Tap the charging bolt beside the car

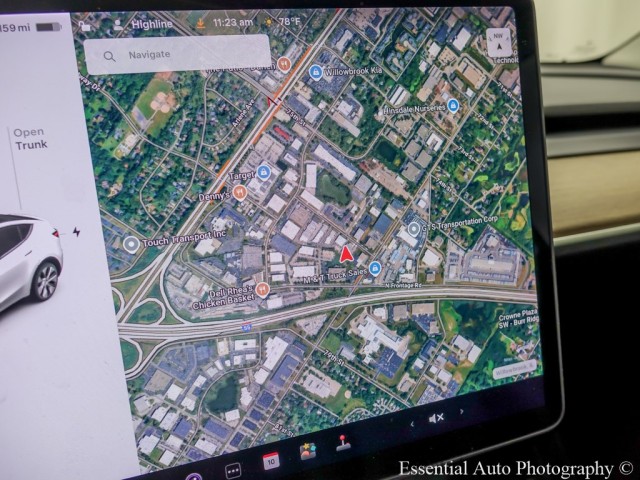[76, 232]
